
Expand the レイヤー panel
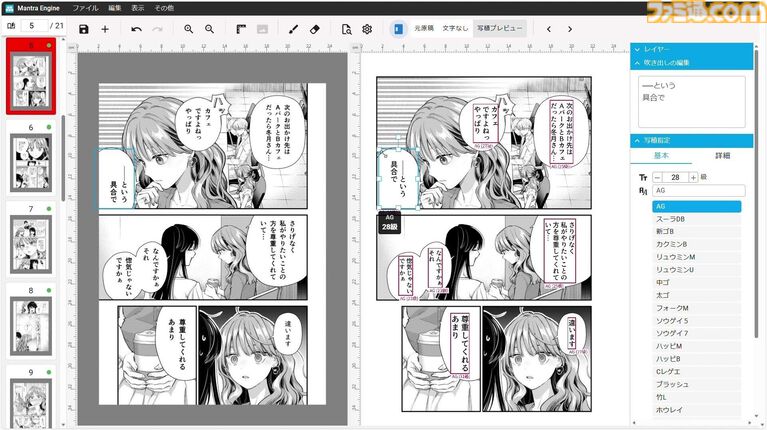692,49
